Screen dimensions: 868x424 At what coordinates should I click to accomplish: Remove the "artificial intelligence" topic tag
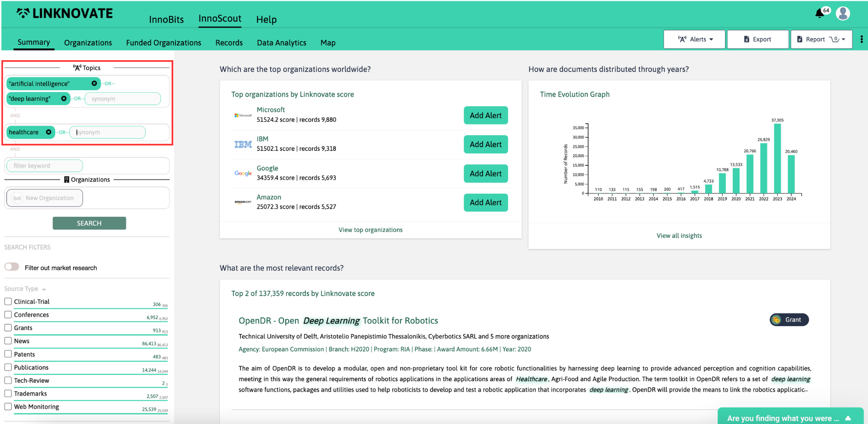pyautogui.click(x=94, y=84)
